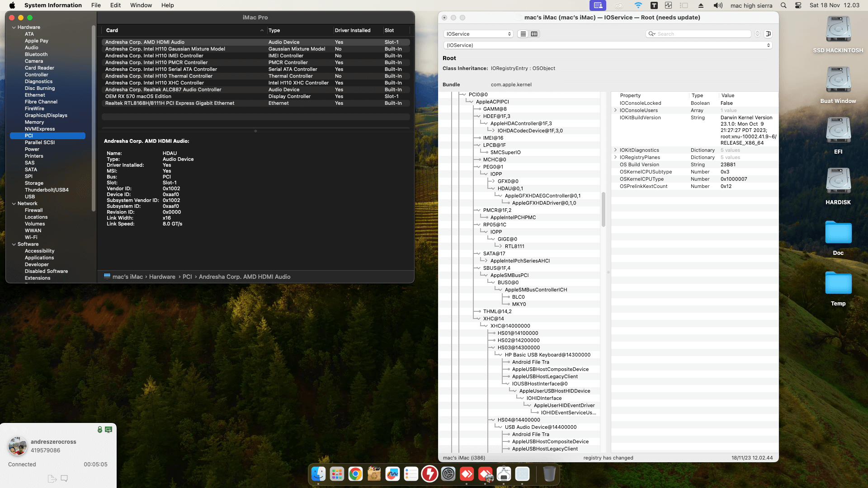The height and width of the screenshot is (488, 868).
Task: Open the Apple menu
Action: 12,5
